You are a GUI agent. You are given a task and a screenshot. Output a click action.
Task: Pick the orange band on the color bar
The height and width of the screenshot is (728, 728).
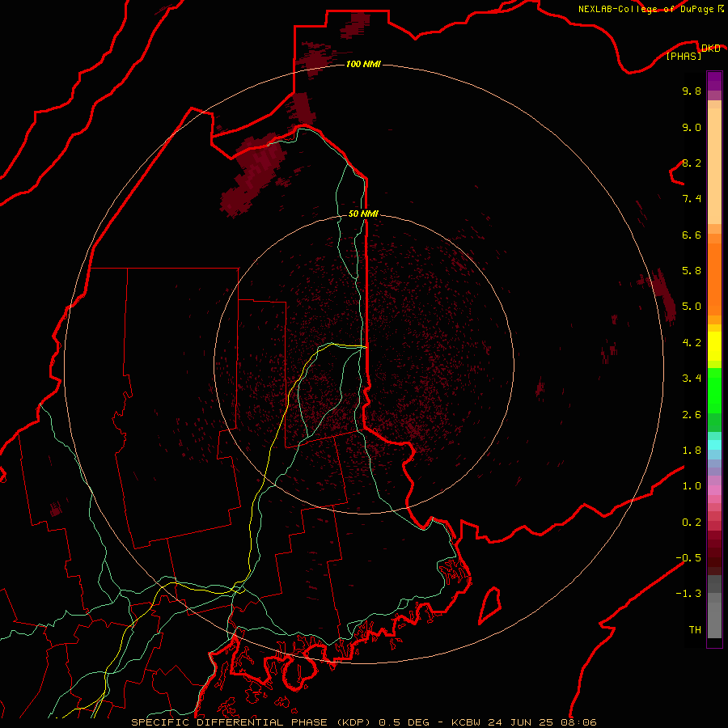[714, 280]
